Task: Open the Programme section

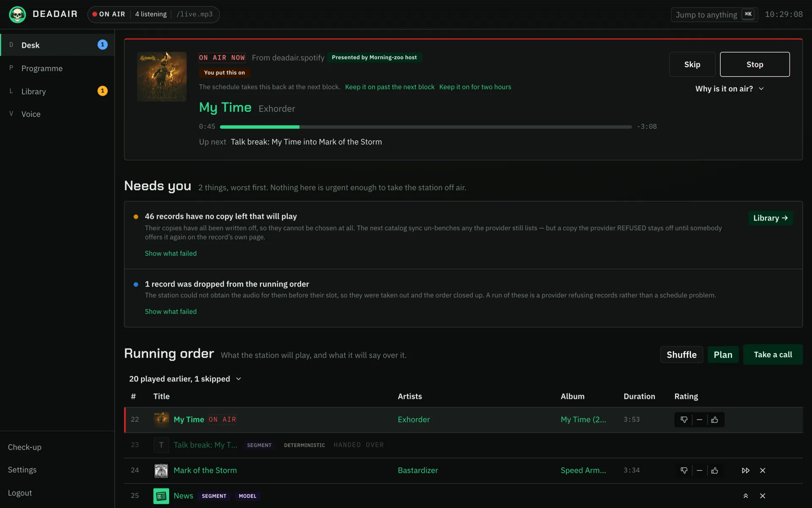Action: 58,68
